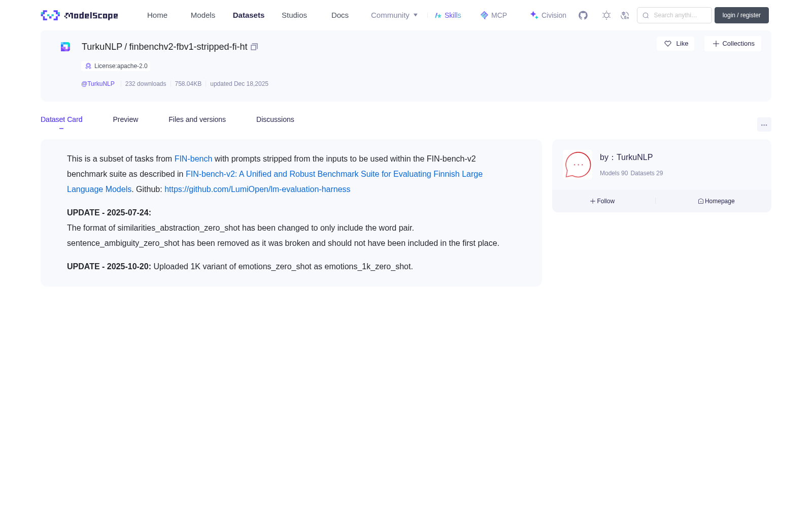Open the GitHub icon link
The height and width of the screenshot is (508, 812).
tap(583, 15)
